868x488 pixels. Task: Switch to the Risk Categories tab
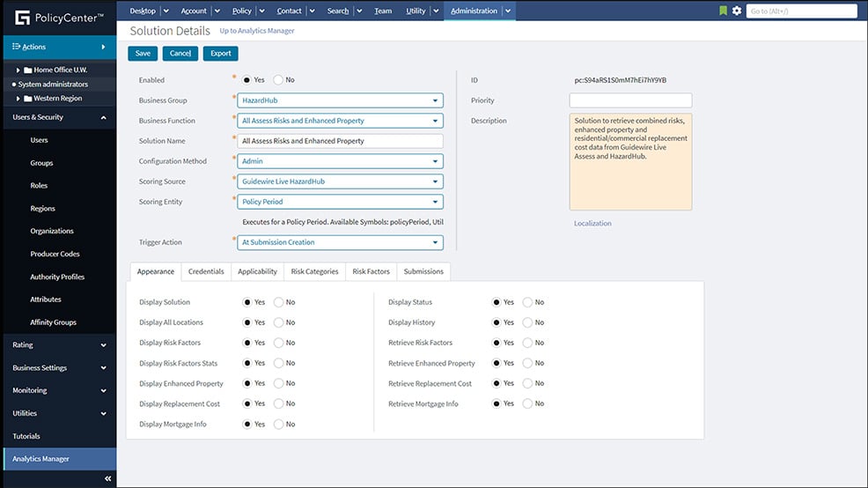click(314, 271)
